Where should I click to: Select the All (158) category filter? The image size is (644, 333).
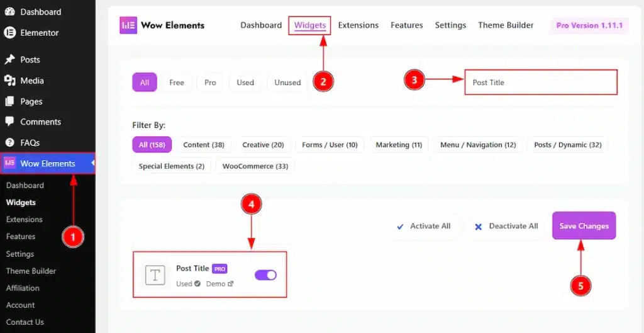[152, 145]
